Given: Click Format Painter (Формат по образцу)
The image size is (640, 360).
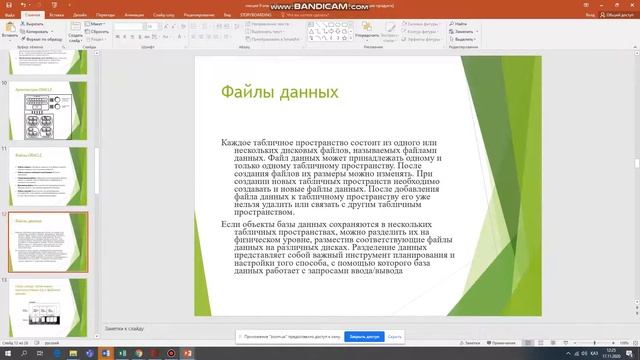Looking at the screenshot, I should click(x=41, y=39).
